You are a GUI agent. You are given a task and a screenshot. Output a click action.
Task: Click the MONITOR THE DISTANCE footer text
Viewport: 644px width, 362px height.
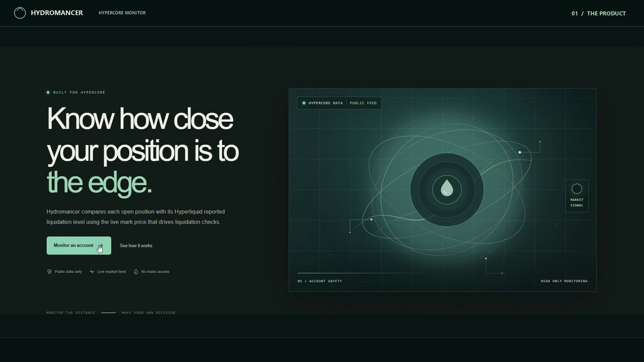click(71, 313)
